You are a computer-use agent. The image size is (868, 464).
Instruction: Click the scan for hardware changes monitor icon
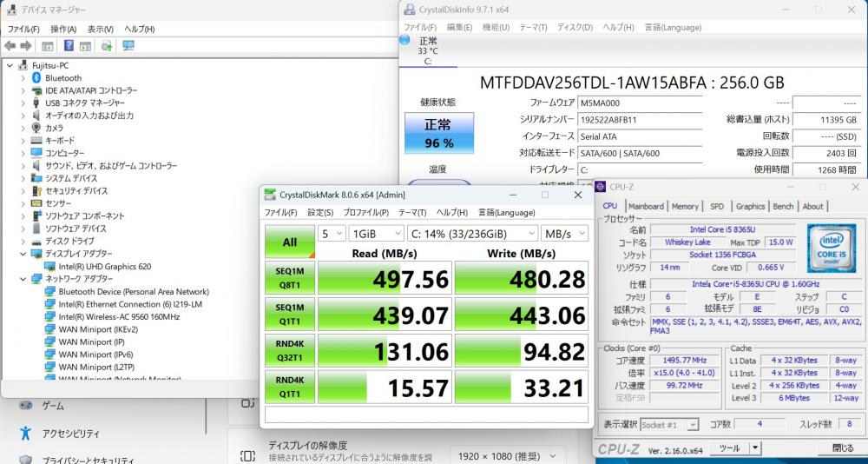[128, 46]
